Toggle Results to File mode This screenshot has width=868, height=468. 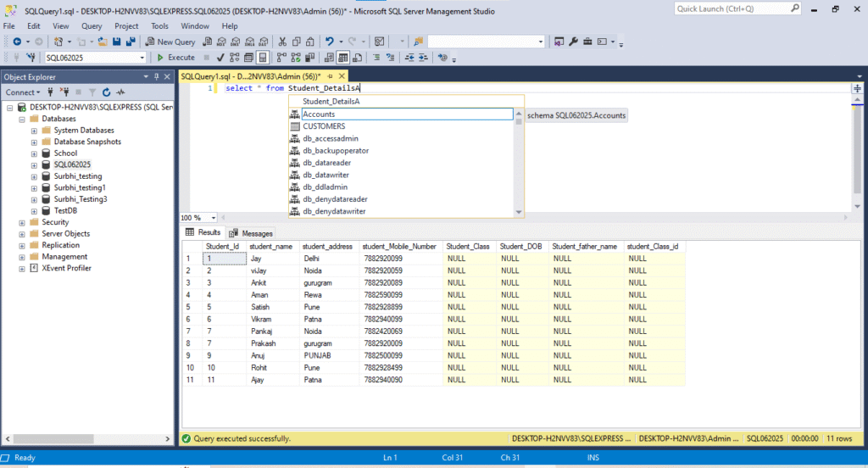pos(358,58)
